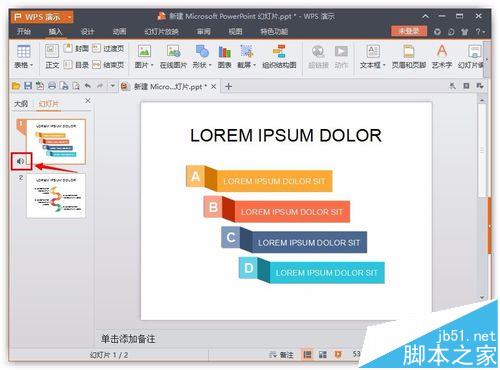Click the Text Box (文本框) icon
500x370 pixels.
[373, 51]
